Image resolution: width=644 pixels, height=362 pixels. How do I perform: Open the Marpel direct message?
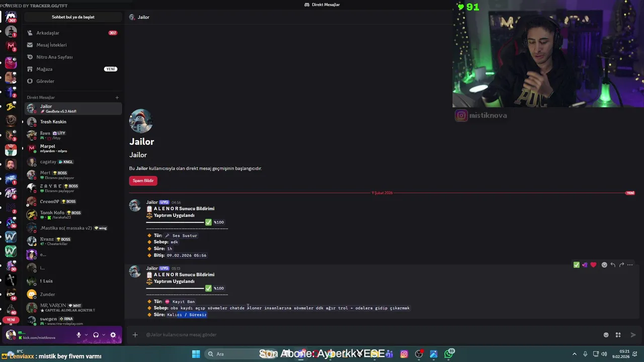[73, 148]
